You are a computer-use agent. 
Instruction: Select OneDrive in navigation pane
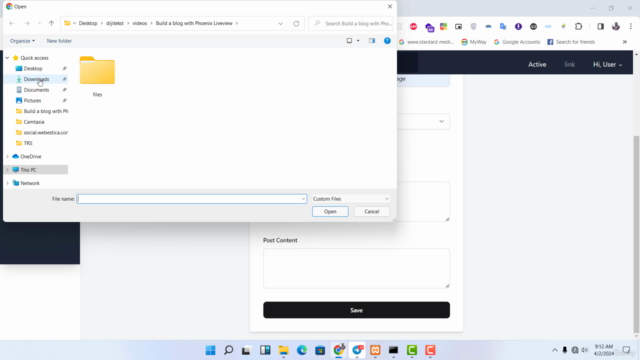point(31,156)
